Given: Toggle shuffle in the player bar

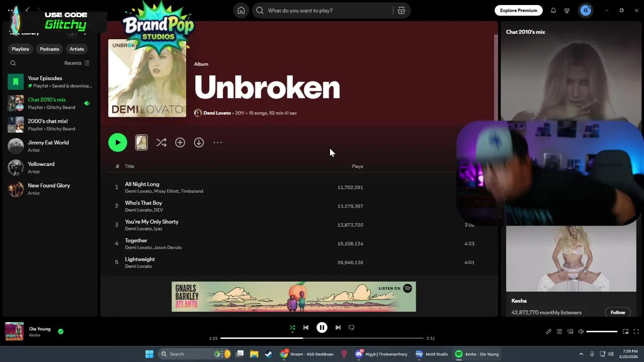Looking at the screenshot, I should [x=292, y=328].
